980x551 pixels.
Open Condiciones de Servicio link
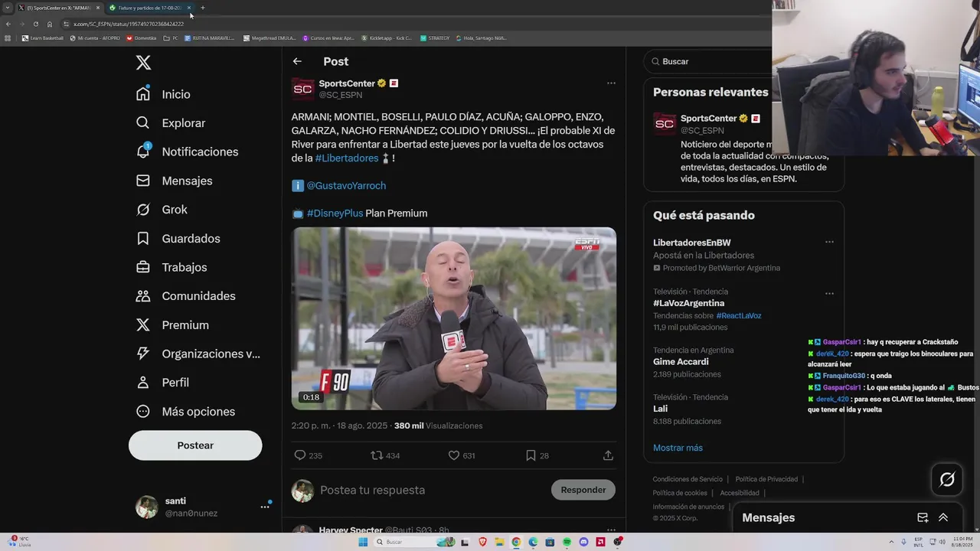[x=688, y=479]
